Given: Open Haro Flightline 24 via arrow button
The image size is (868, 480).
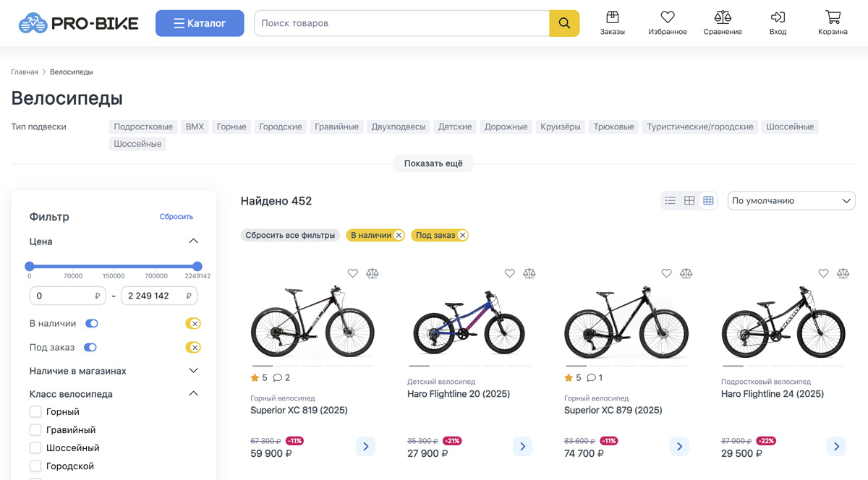Looking at the screenshot, I should pyautogui.click(x=836, y=447).
